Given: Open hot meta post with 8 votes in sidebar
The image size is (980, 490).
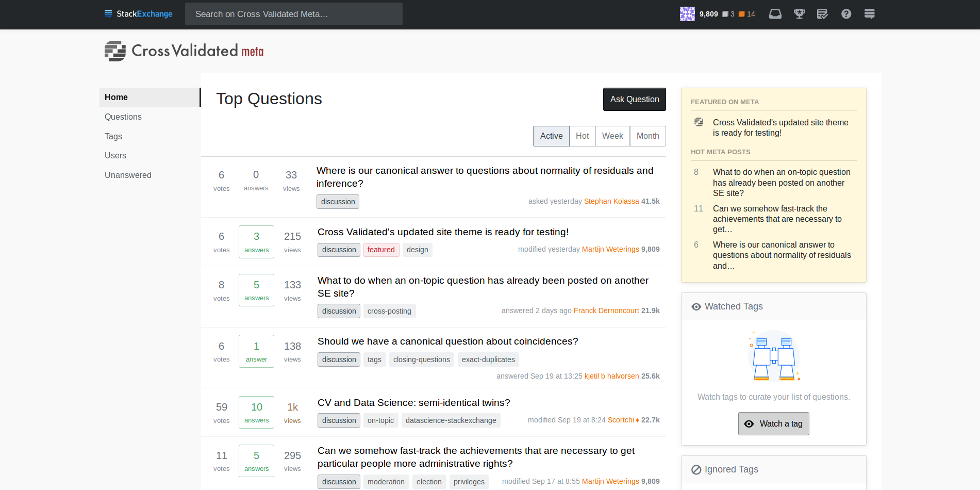Looking at the screenshot, I should (782, 183).
